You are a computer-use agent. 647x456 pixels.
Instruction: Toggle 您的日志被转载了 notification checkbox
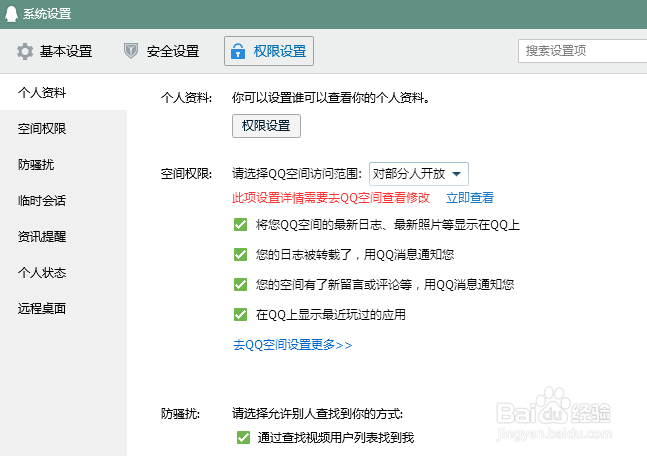point(241,255)
